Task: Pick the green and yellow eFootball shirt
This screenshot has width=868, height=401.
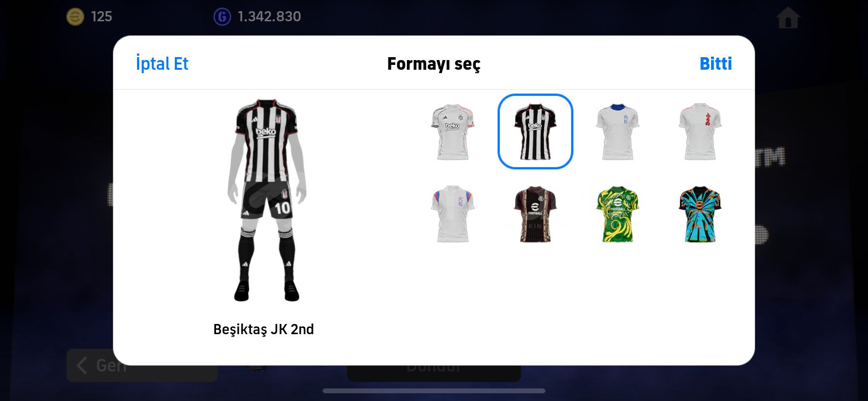Action: [618, 214]
